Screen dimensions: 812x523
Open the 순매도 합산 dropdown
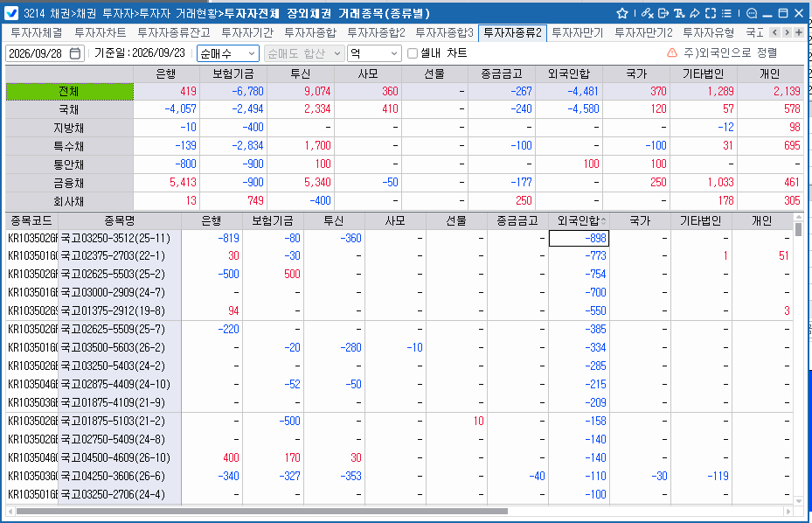pyautogui.click(x=304, y=53)
